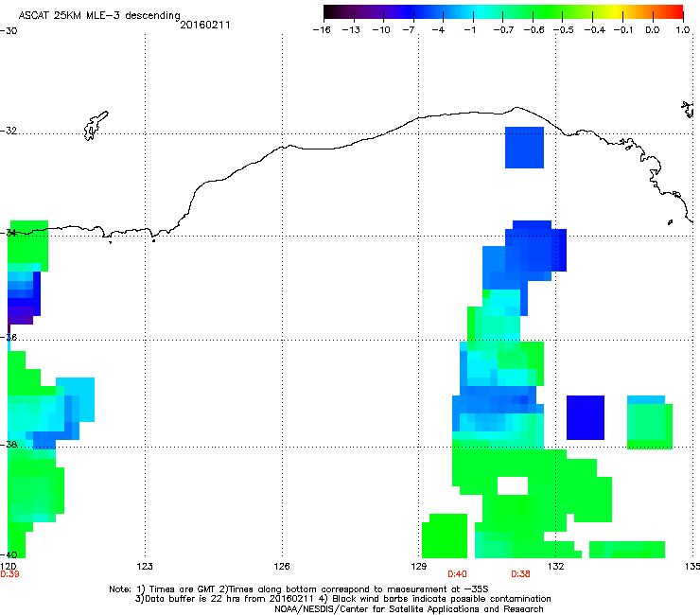Select the 123 longitude label
This screenshot has height=615, width=700.
point(145,567)
